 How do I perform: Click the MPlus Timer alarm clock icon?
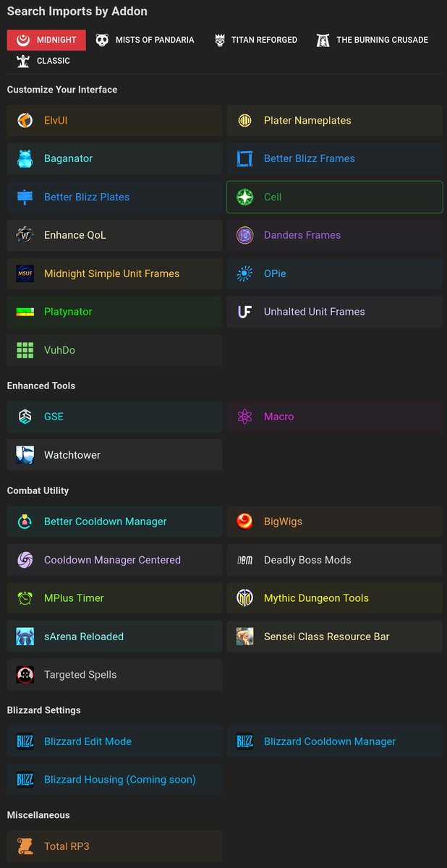coord(25,599)
